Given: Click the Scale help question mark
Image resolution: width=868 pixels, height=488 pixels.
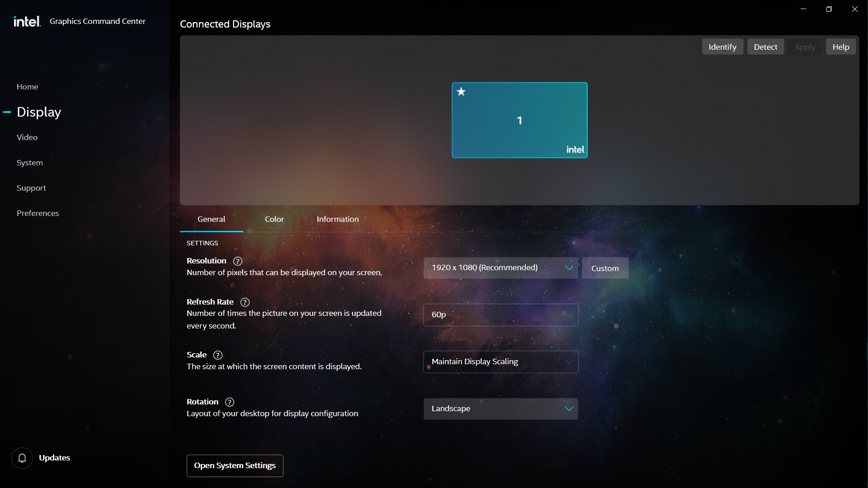Looking at the screenshot, I should pos(217,355).
